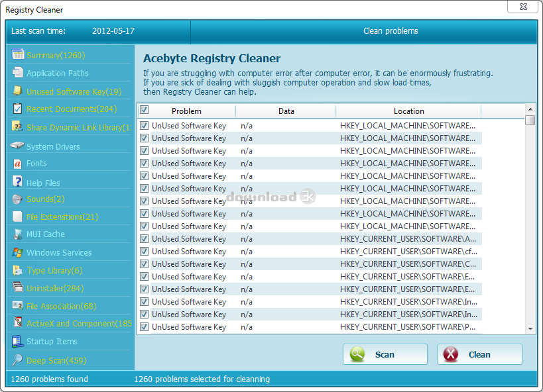
Task: Start a registry scan with Scan button
Action: [x=385, y=354]
